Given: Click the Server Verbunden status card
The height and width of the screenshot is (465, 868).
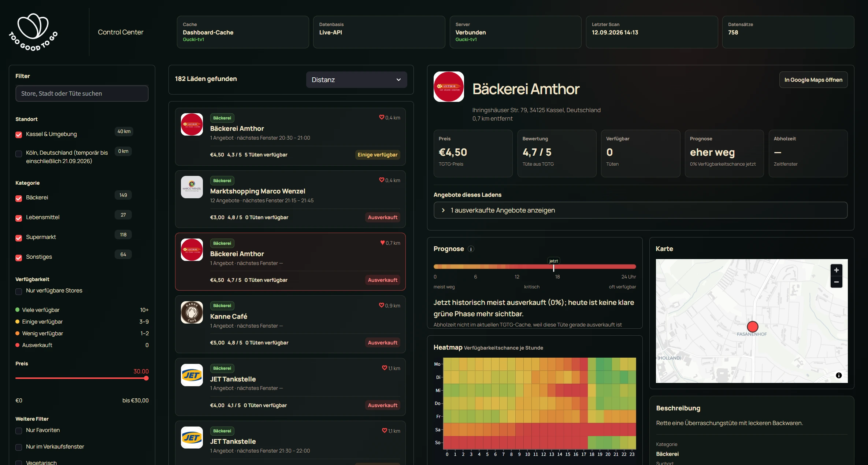Looking at the screenshot, I should pyautogui.click(x=515, y=32).
